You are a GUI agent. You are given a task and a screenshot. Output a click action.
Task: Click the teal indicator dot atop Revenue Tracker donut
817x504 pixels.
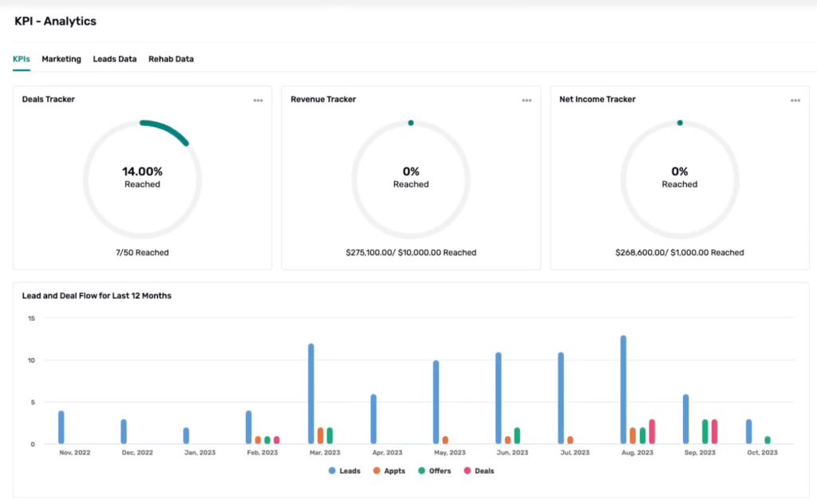(411, 123)
